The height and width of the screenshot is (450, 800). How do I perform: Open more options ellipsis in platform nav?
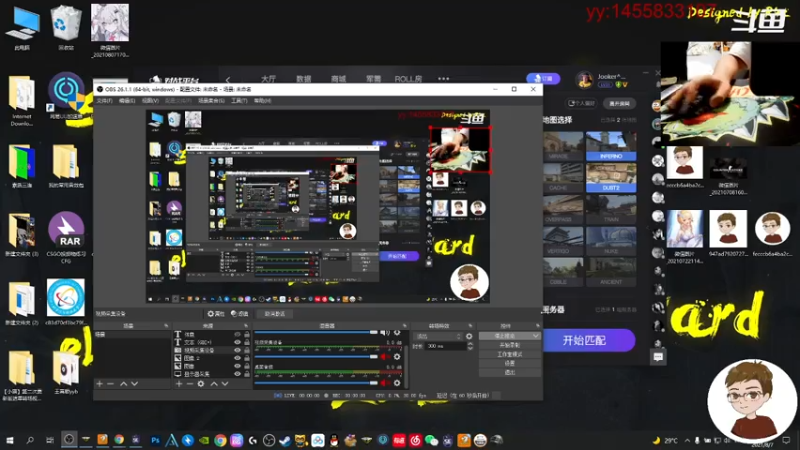point(443,79)
